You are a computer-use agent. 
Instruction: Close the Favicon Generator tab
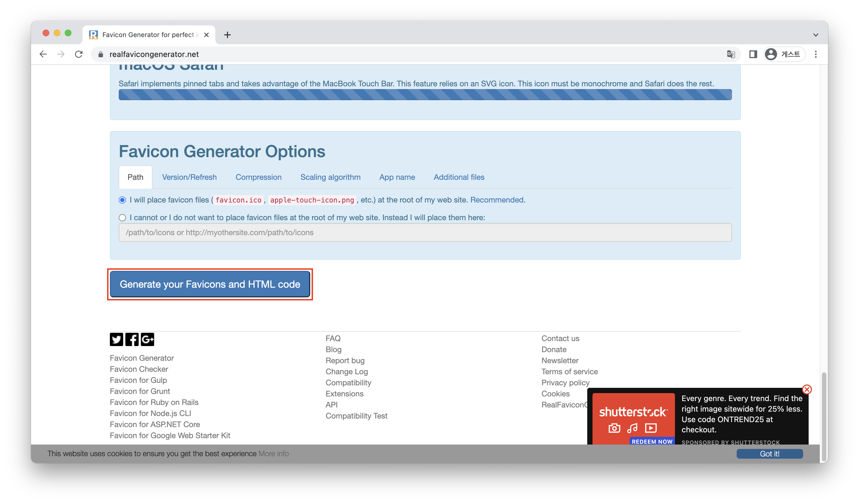206,35
